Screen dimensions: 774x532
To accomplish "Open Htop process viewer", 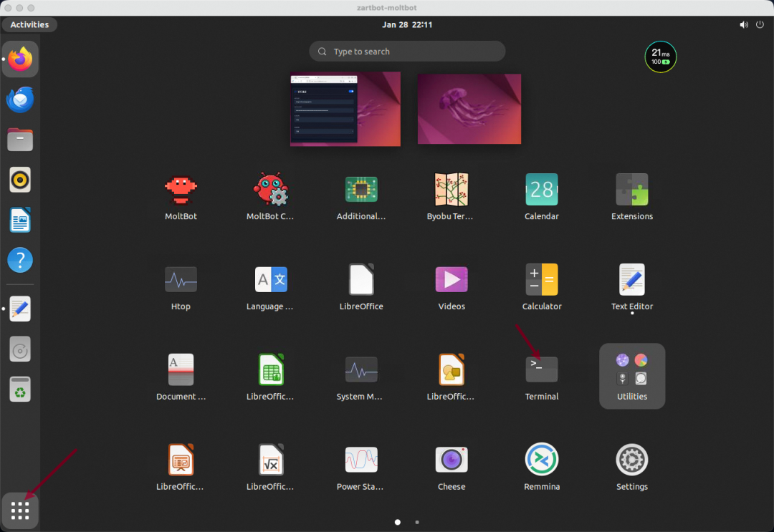I will point(181,280).
